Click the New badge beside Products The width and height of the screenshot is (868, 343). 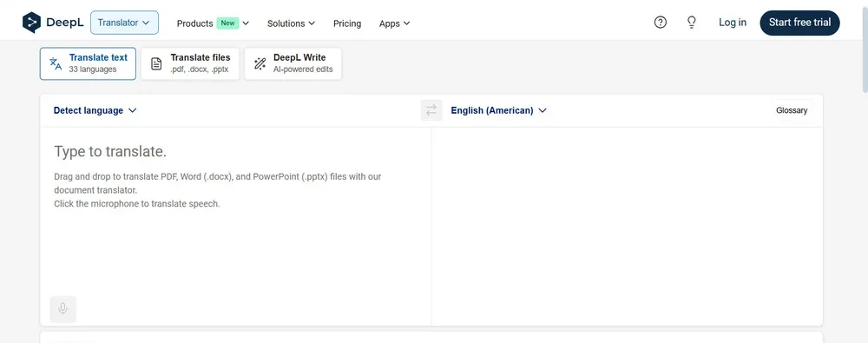click(x=228, y=23)
